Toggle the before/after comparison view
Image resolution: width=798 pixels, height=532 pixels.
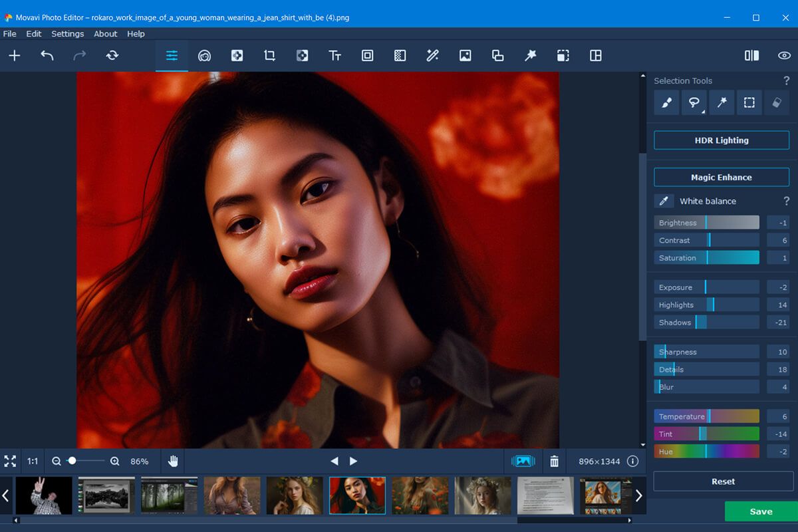[752, 56]
